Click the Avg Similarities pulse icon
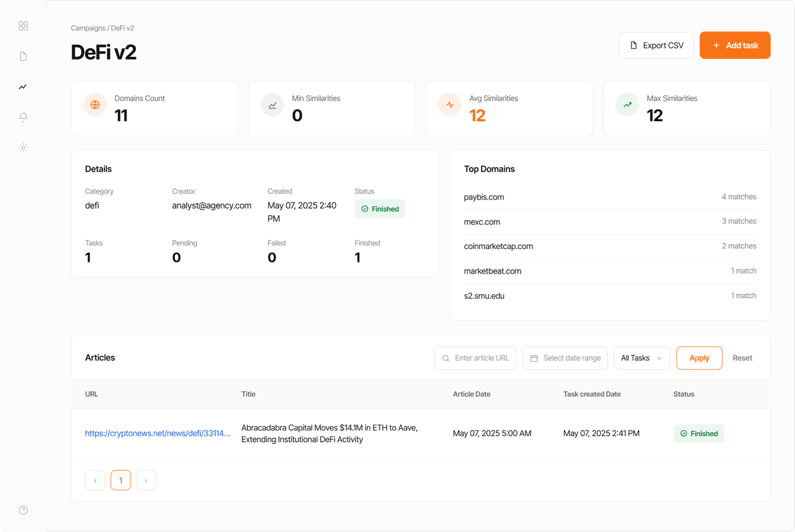The width and height of the screenshot is (795, 532). click(x=450, y=105)
